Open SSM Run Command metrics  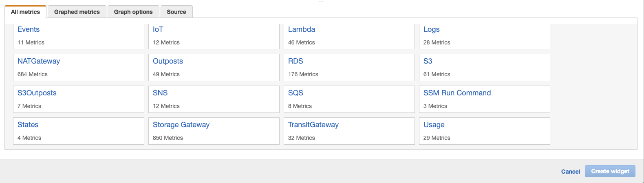[x=457, y=93]
